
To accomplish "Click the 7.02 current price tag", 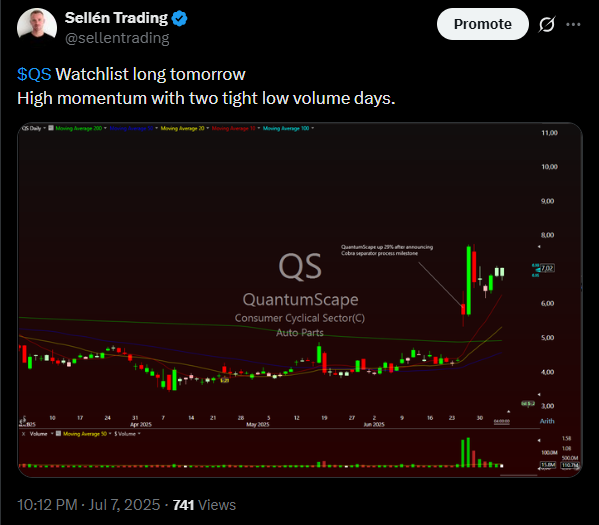I will click(x=548, y=268).
